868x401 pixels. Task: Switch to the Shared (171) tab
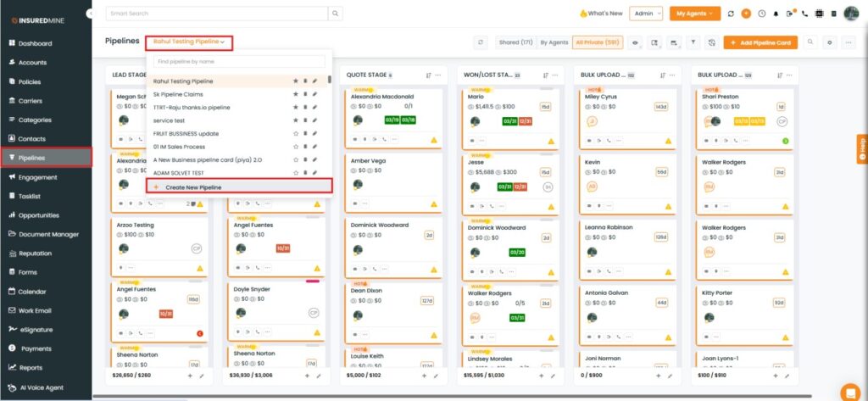coord(515,42)
